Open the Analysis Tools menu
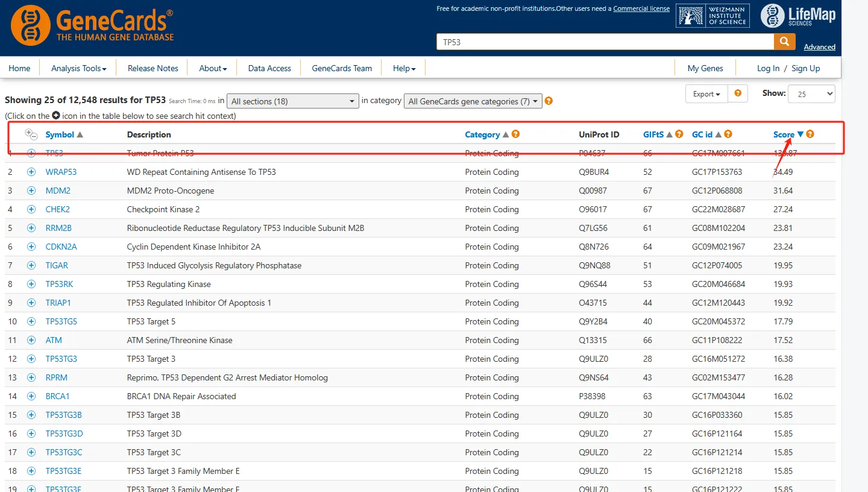Image resolution: width=868 pixels, height=492 pixels. tap(78, 68)
